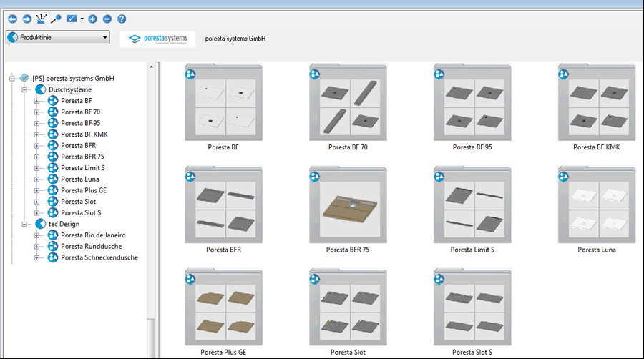The image size is (644, 359).
Task: Expand the Poresta BF 95 tree node
Action: tap(36, 123)
